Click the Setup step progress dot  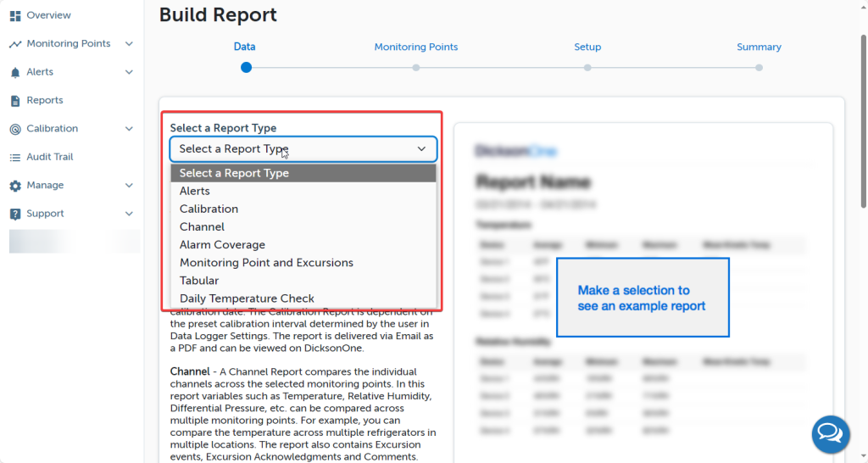[587, 68]
